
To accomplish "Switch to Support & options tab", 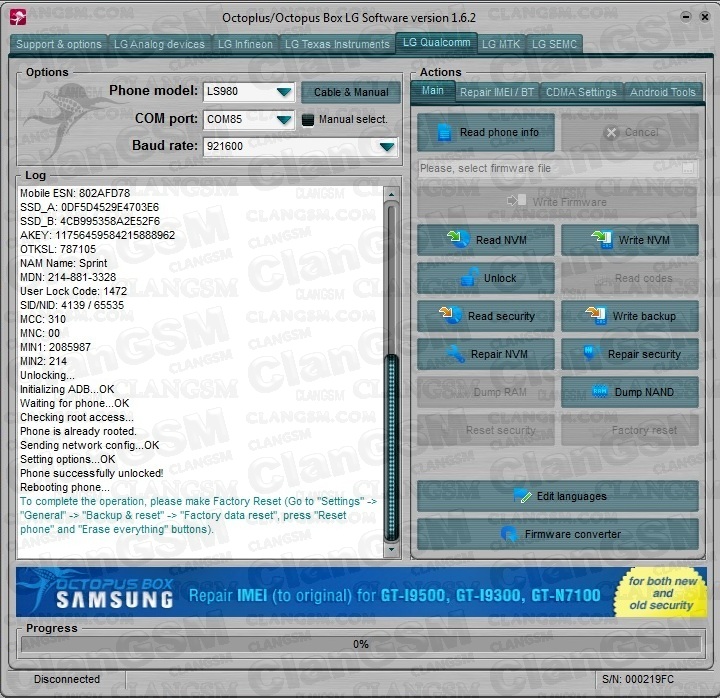I will click(x=58, y=45).
